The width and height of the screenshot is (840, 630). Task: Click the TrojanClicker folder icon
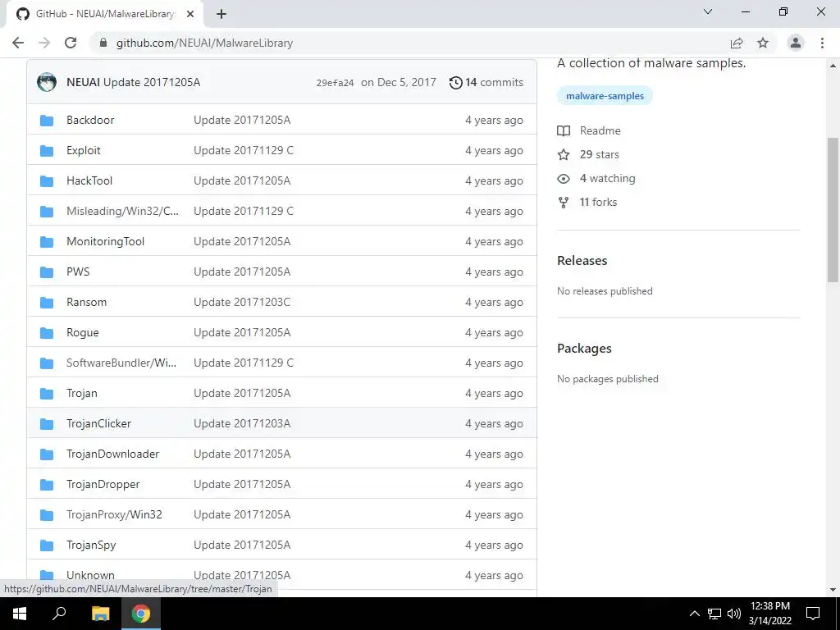(x=47, y=424)
